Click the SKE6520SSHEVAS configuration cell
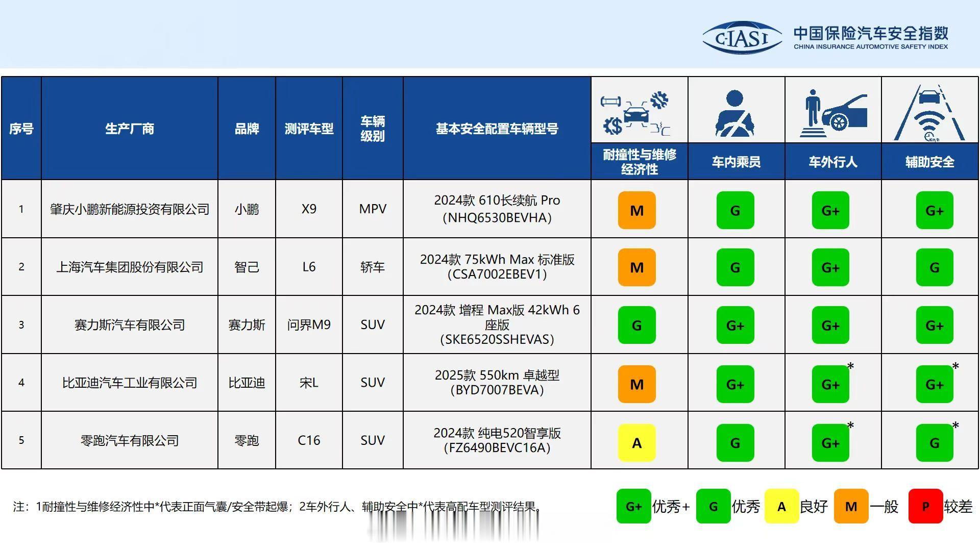The width and height of the screenshot is (980, 551). [497, 324]
